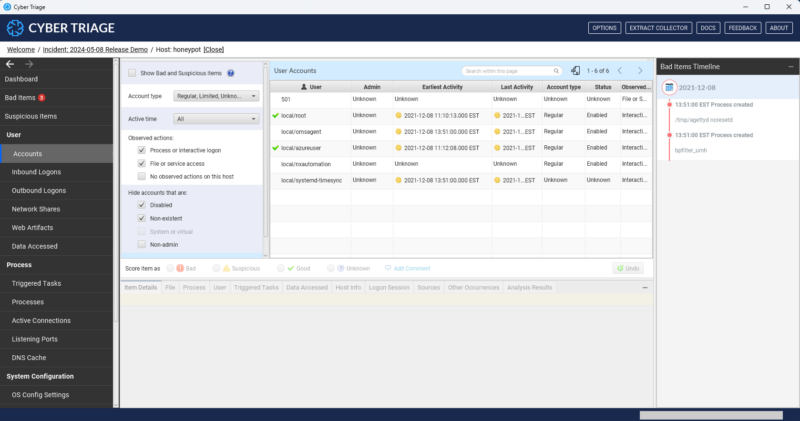Open Suspicious Items in sidebar

[31, 116]
